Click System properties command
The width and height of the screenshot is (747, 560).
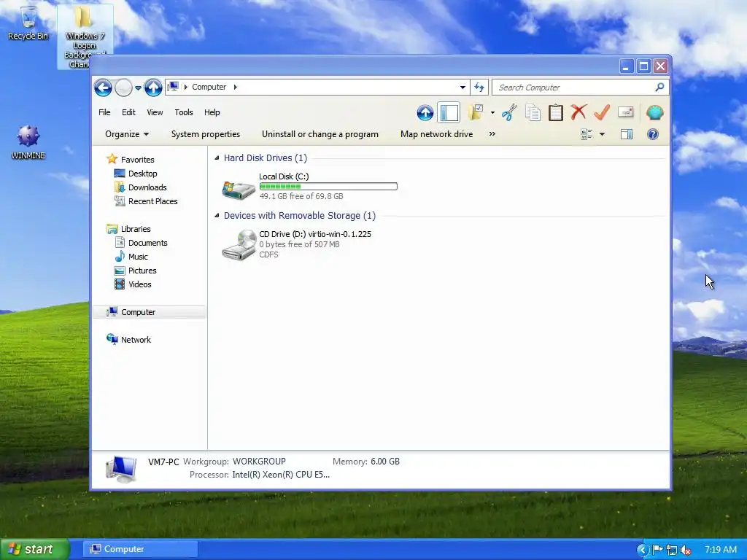206,134
